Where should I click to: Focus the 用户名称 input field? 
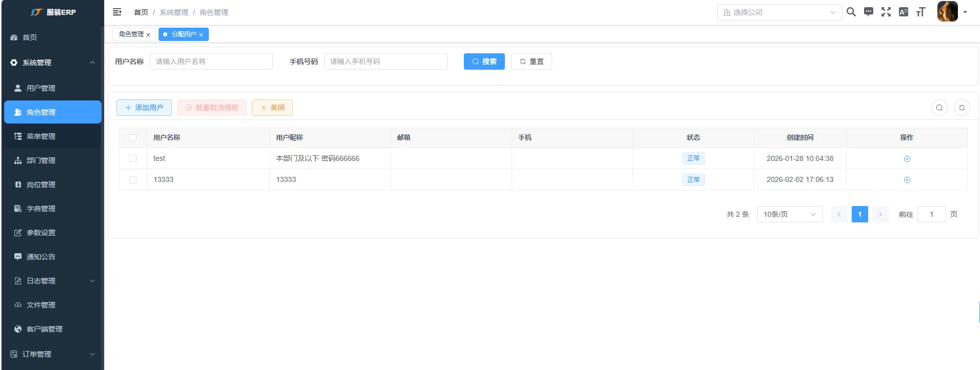(211, 61)
